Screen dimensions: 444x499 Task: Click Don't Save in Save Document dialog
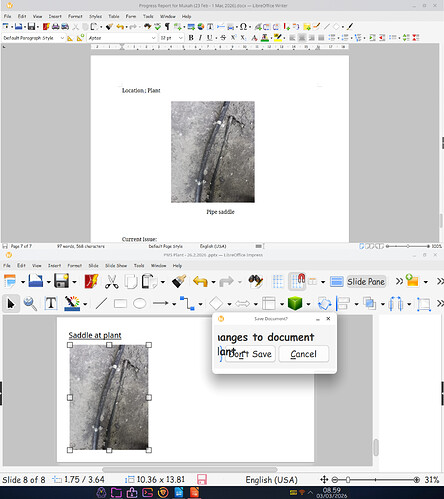[250, 354]
